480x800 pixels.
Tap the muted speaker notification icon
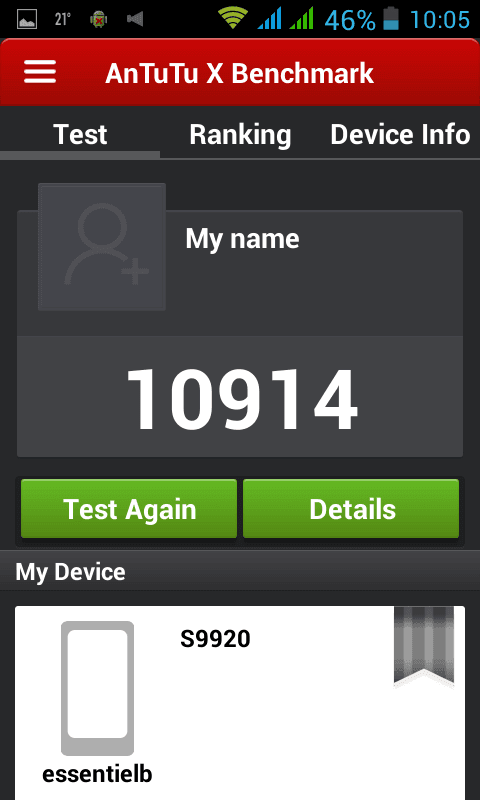tap(135, 19)
